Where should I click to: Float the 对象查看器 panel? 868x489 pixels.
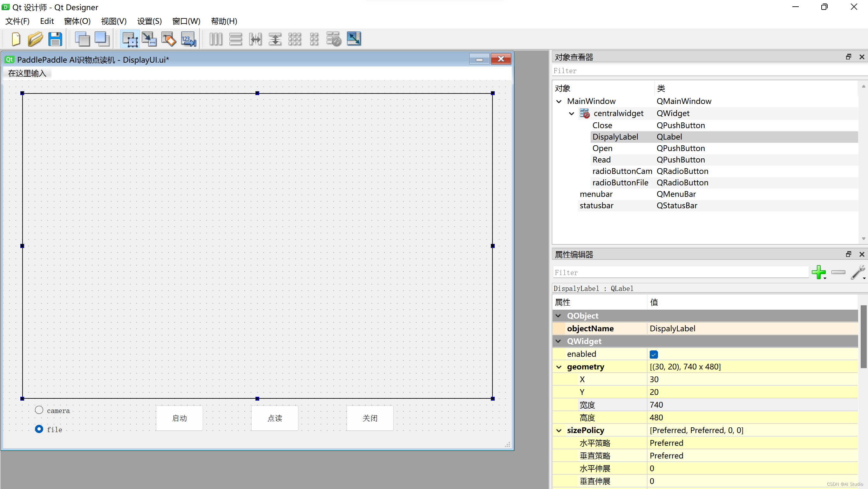848,57
